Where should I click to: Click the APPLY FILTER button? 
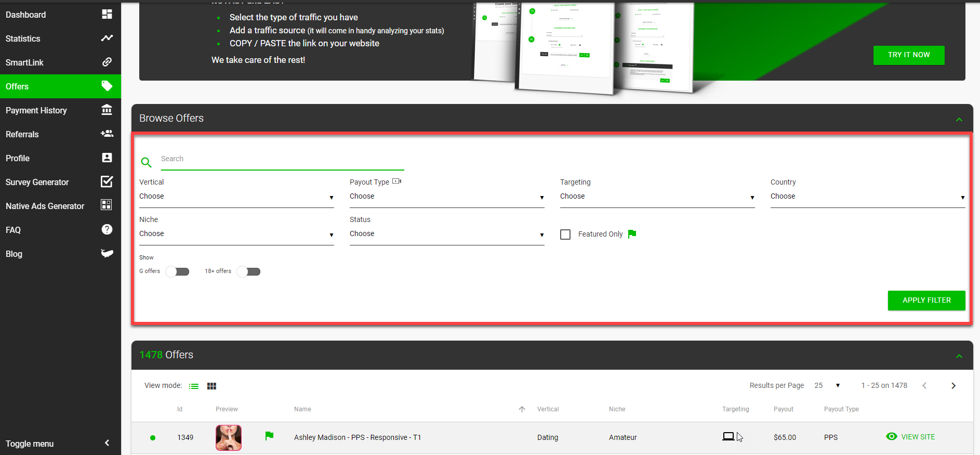pyautogui.click(x=926, y=301)
